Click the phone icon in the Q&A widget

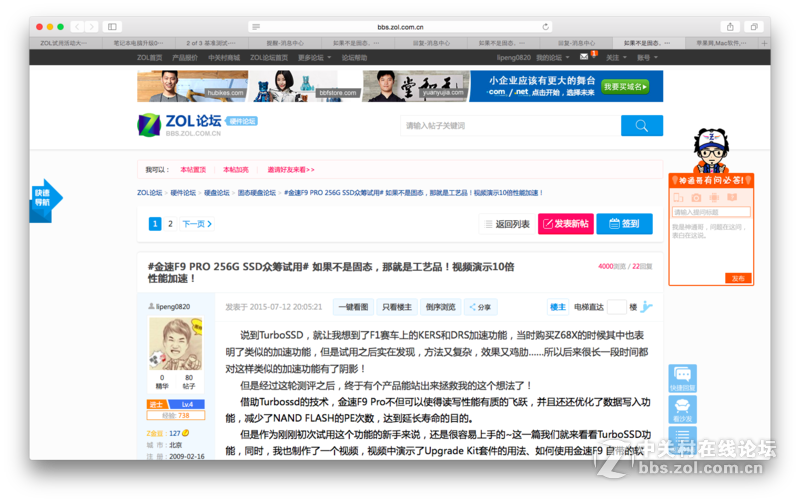679,197
